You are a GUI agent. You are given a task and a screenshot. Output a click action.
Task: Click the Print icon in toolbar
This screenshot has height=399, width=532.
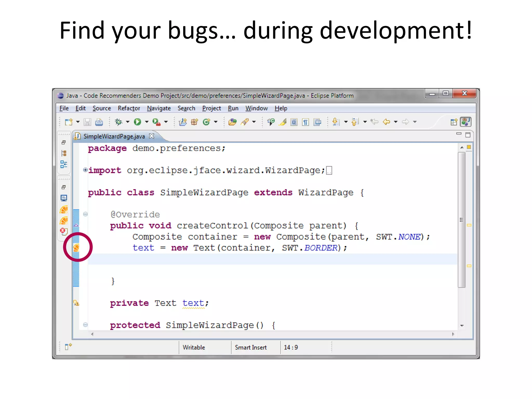99,122
